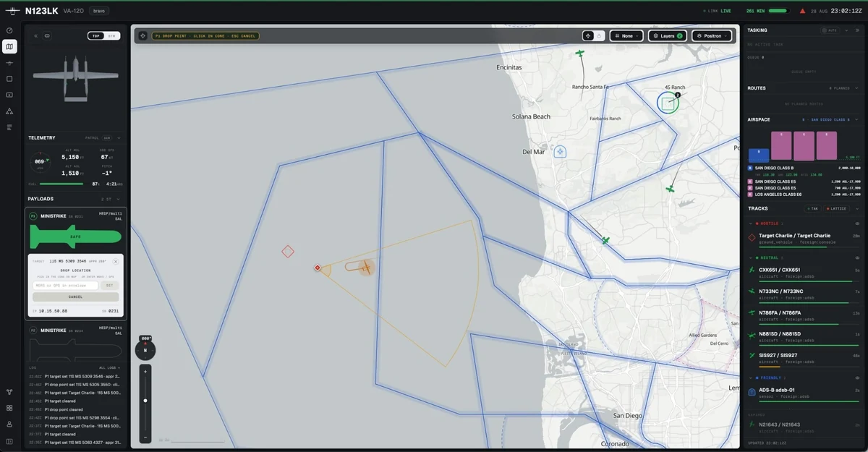Screen dimensions: 868x452
Task: Collapse the Friendly tracks group
Action: [752, 378]
